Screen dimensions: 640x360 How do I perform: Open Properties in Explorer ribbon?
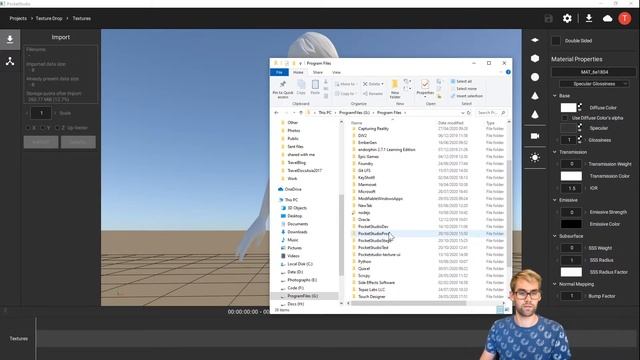(425, 88)
